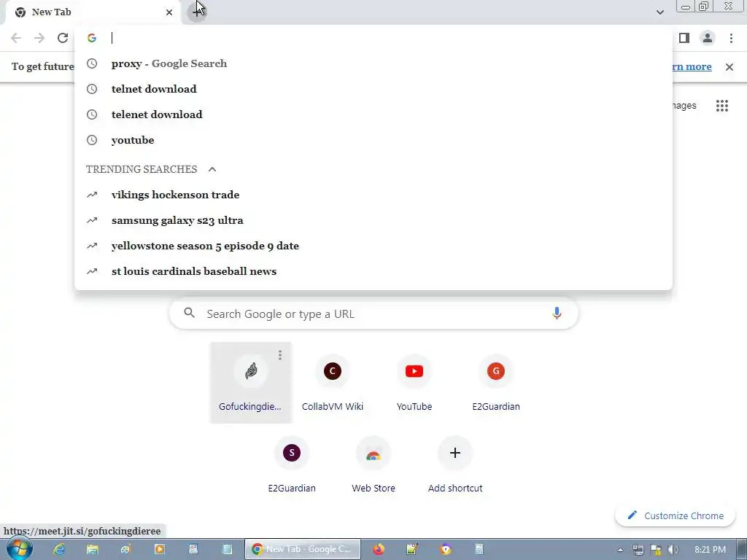The image size is (747, 560).
Task: Open the E2Guardian shortcut with S icon
Action: tap(292, 464)
